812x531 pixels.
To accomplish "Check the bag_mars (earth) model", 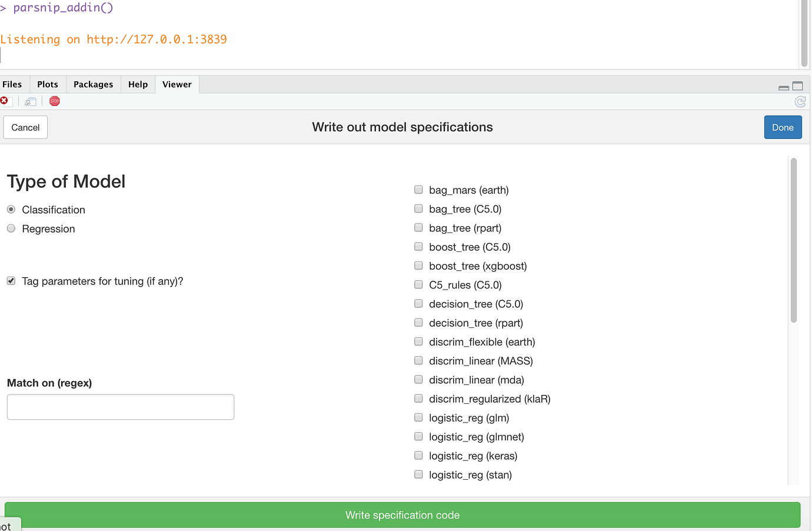I will [418, 189].
